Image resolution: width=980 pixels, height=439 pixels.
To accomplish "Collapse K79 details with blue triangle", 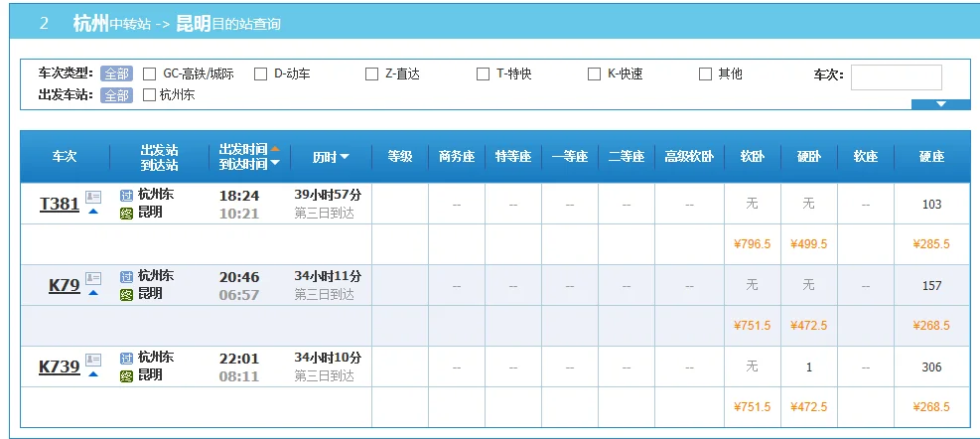I will point(93,293).
